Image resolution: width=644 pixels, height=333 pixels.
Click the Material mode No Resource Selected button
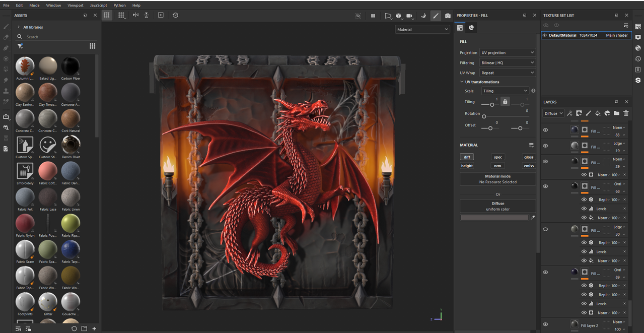tap(498, 179)
